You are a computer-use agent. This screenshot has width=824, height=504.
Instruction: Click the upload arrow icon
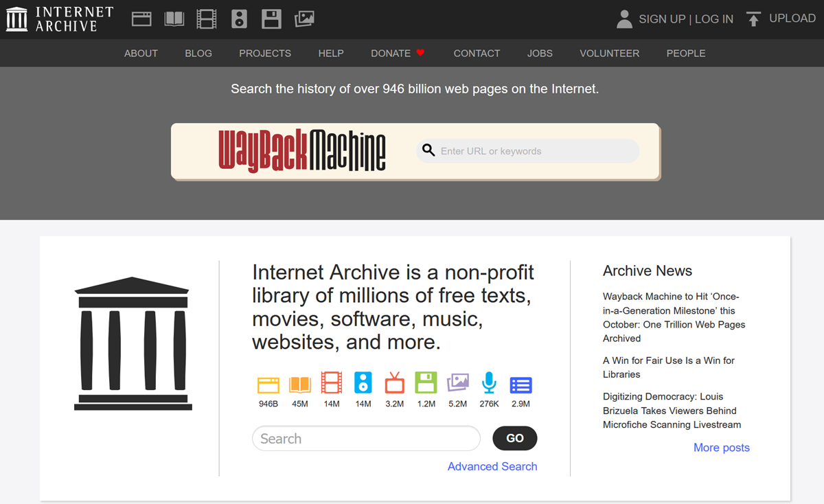click(x=754, y=19)
